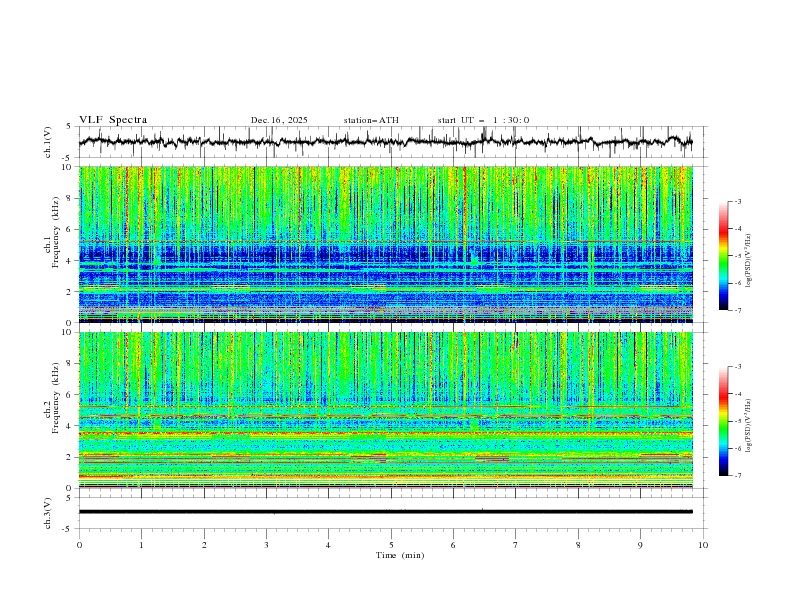
Task: Click inside the ch.1 spectrogram panel
Action: 385,244
